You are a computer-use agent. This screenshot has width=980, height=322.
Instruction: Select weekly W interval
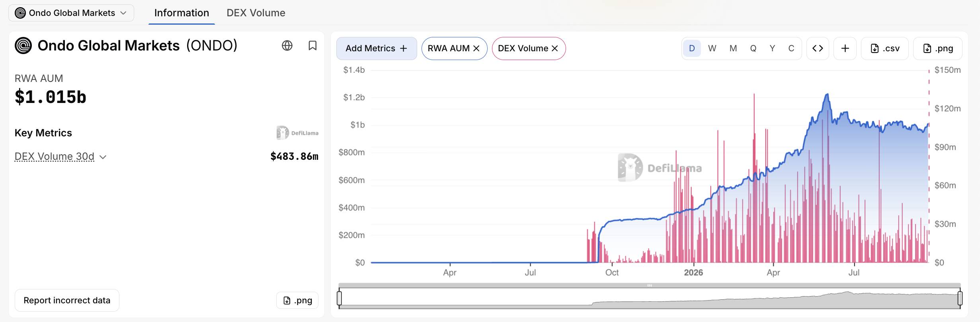tap(712, 48)
